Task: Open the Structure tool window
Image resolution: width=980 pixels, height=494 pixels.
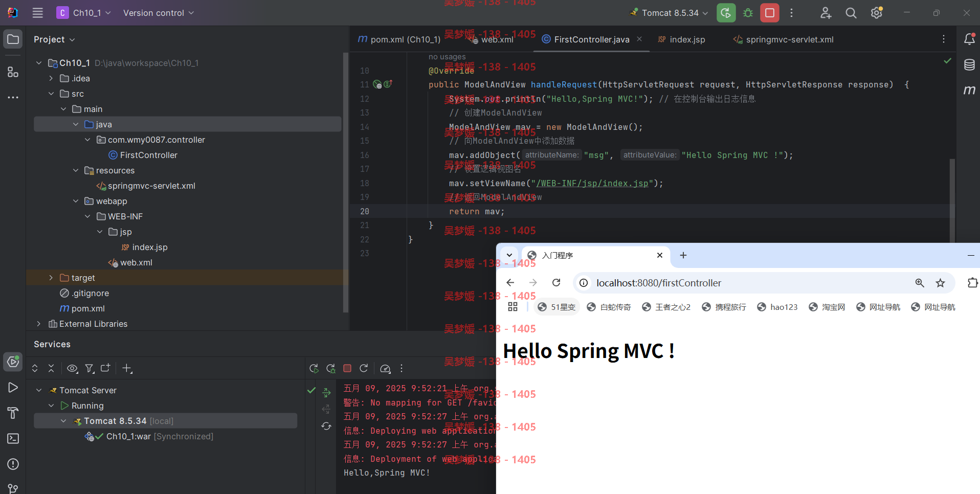Action: coord(13,72)
